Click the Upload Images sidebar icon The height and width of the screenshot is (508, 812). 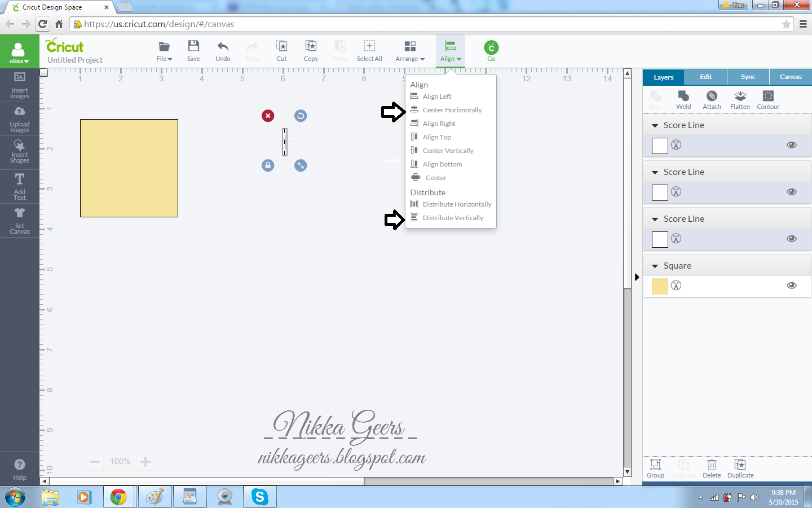[x=19, y=118]
